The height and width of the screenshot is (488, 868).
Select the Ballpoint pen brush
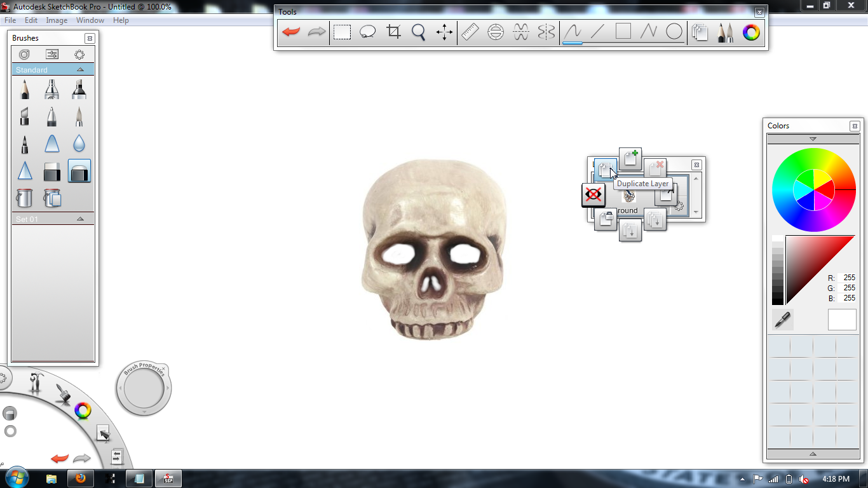coord(52,117)
